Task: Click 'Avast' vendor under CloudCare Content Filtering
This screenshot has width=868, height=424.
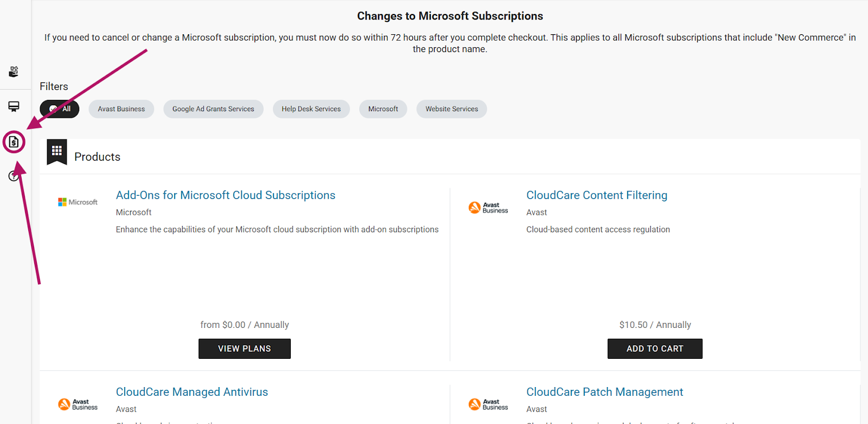Action: [x=537, y=212]
